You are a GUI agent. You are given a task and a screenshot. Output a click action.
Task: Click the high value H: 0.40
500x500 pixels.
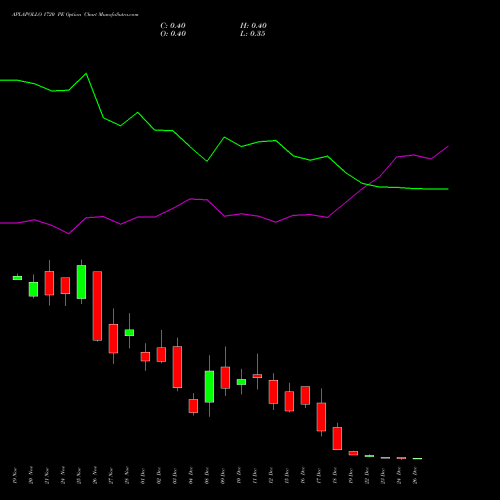pyautogui.click(x=253, y=26)
